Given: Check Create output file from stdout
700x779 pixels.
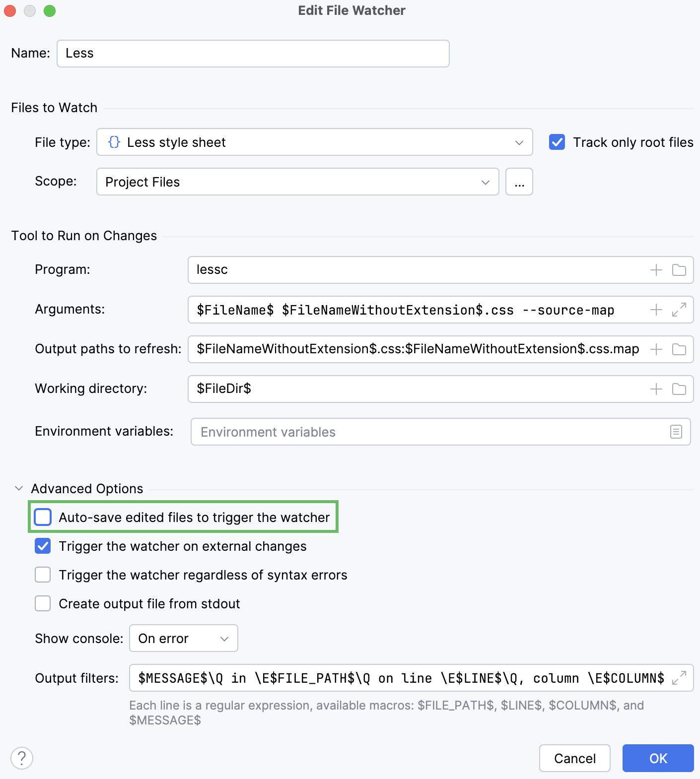Looking at the screenshot, I should coord(43,604).
